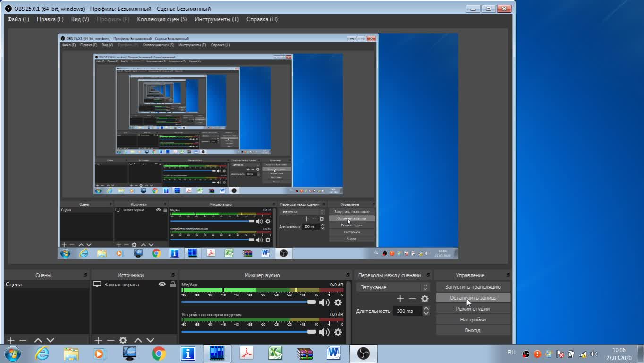644x363 pixels.
Task: Open source properties gear in Sources panel
Action: (123, 340)
